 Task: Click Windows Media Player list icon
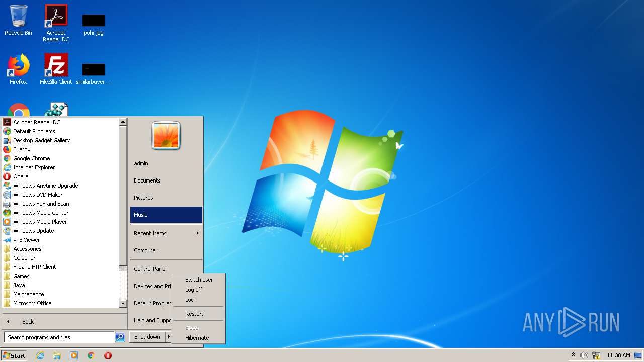(x=7, y=222)
